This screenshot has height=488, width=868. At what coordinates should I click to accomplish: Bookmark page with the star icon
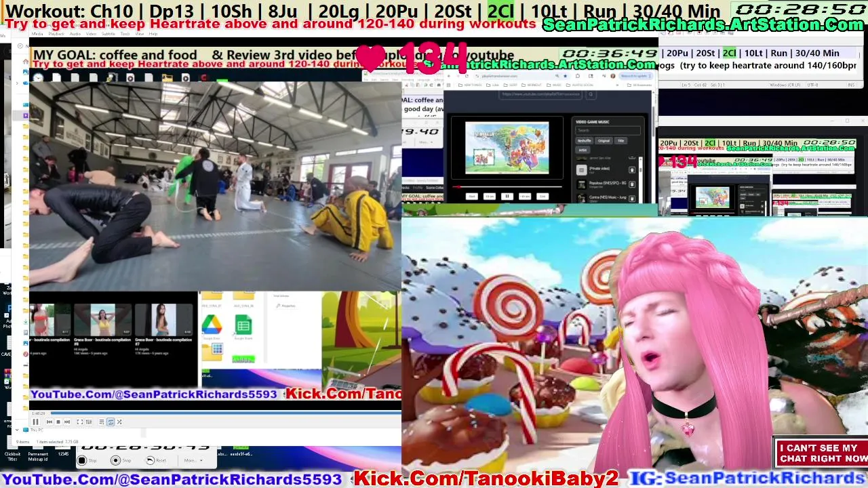565,76
